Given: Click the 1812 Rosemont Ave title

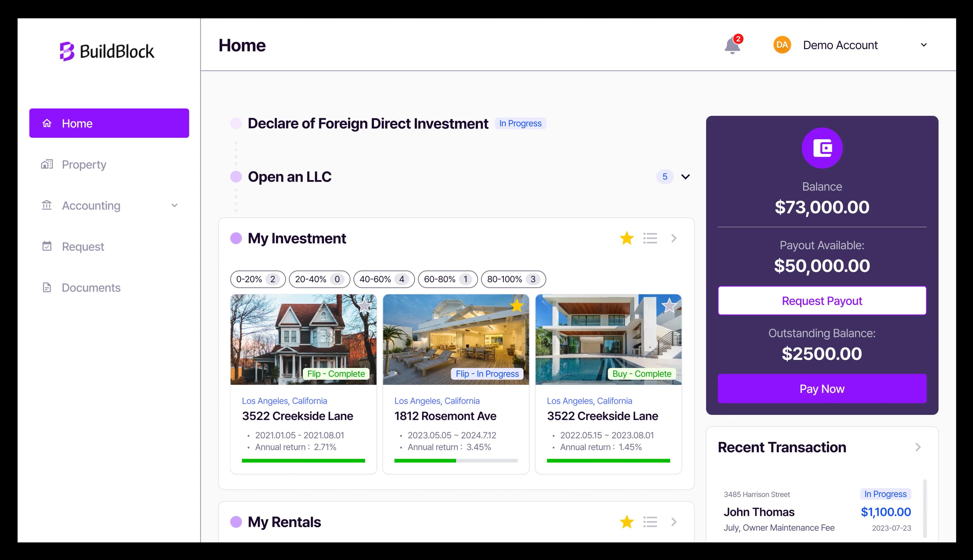Looking at the screenshot, I should (445, 416).
